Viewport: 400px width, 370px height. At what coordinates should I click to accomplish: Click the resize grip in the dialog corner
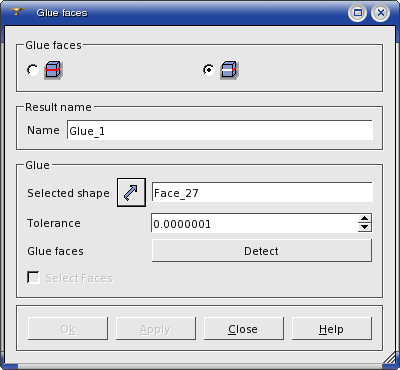pyautogui.click(x=389, y=358)
